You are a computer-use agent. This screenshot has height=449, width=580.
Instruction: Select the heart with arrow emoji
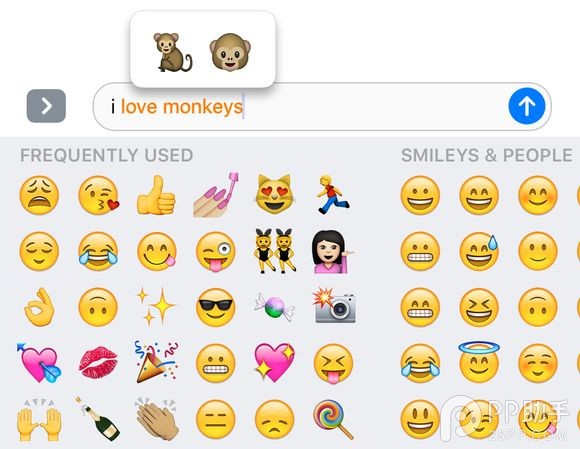38,362
